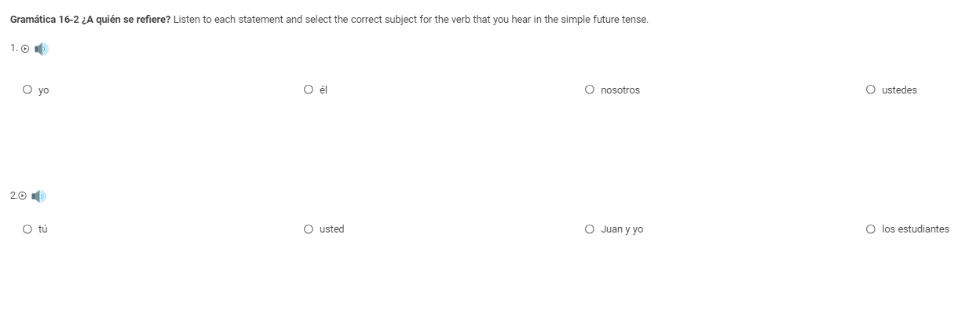Mark 'nosotros' radio button as answer

pos(590,90)
